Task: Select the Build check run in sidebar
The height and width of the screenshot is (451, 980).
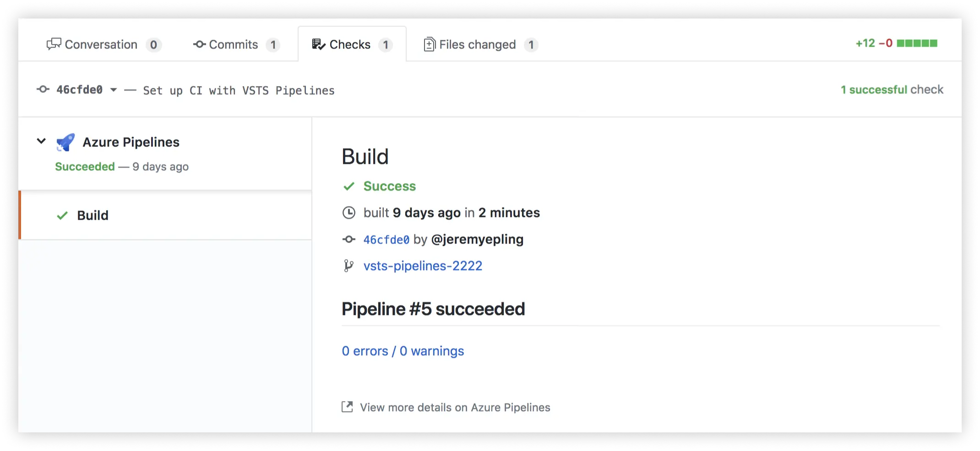Action: [x=93, y=215]
